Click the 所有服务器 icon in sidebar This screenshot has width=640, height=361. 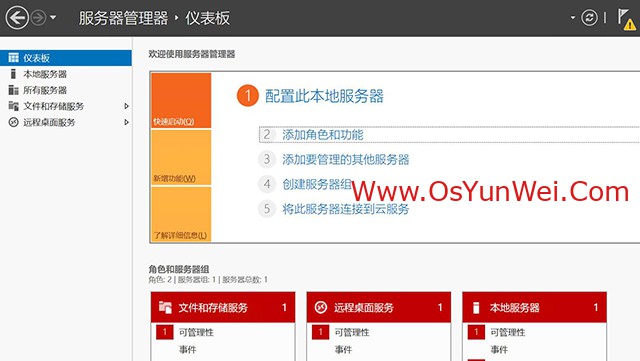[x=13, y=90]
